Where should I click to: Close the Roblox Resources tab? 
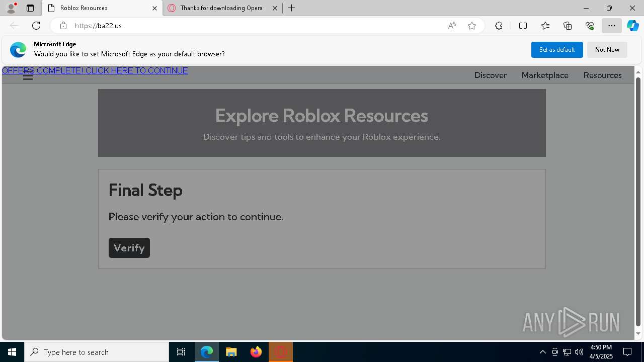(x=154, y=8)
